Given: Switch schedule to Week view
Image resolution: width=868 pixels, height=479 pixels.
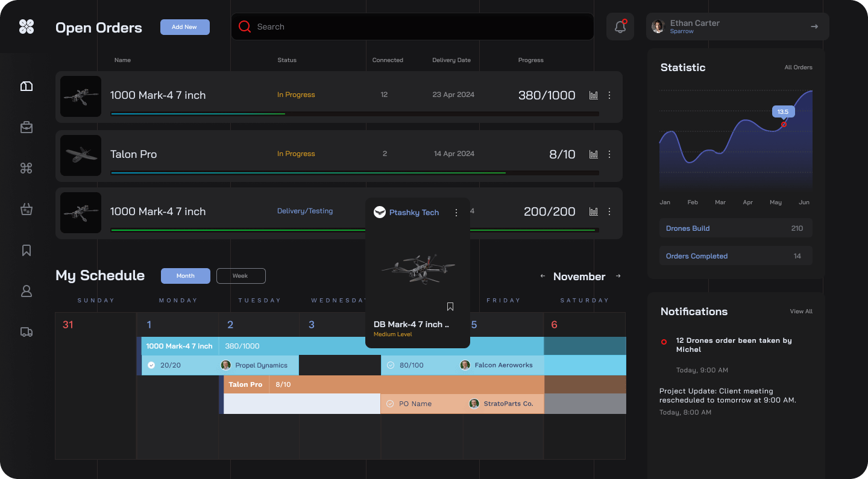Looking at the screenshot, I should coord(241,276).
